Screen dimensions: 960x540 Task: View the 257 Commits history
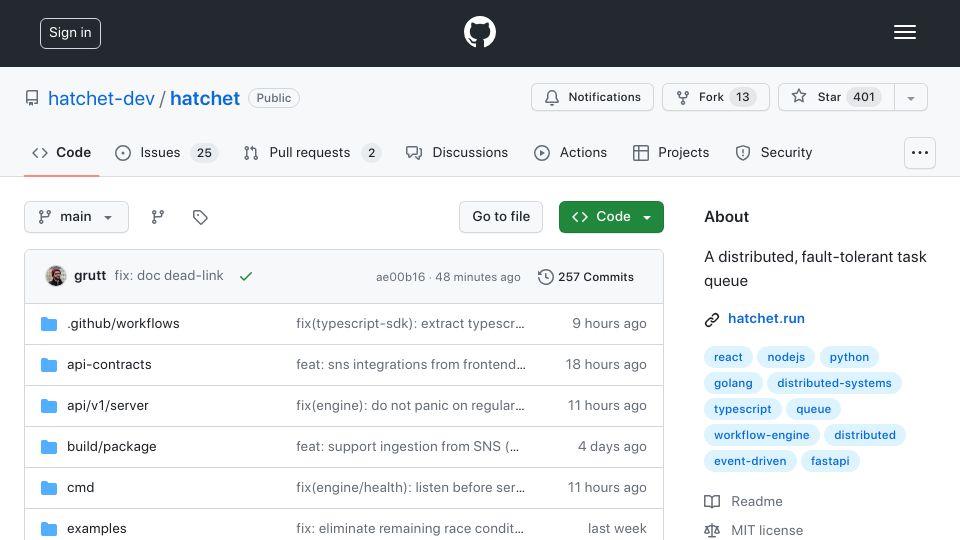click(586, 277)
